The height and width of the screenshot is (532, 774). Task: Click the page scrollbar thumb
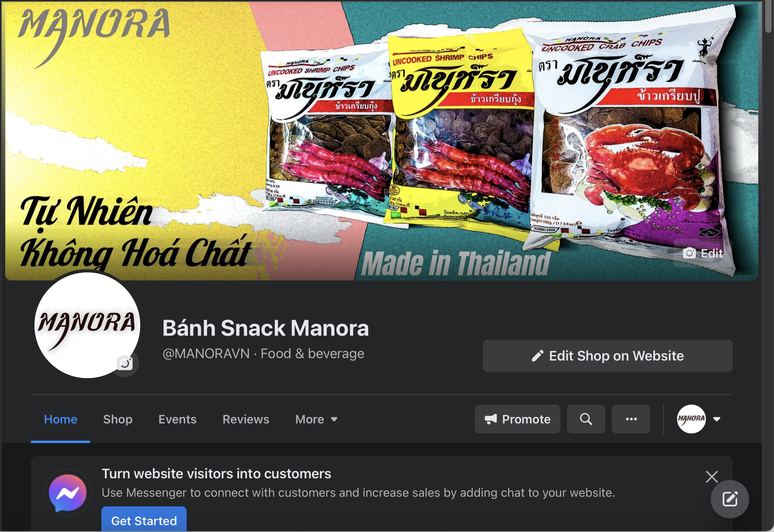(768, 17)
